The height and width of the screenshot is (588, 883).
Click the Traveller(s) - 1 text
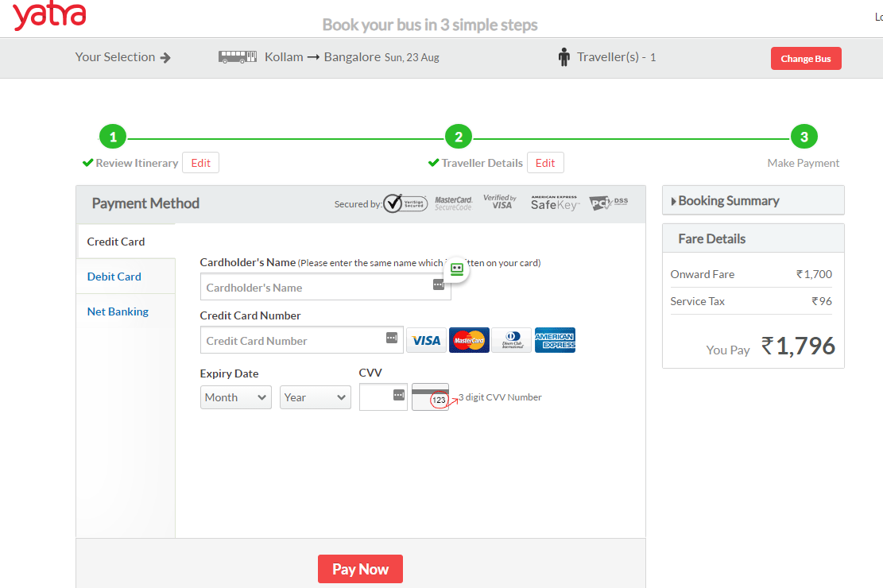(617, 57)
